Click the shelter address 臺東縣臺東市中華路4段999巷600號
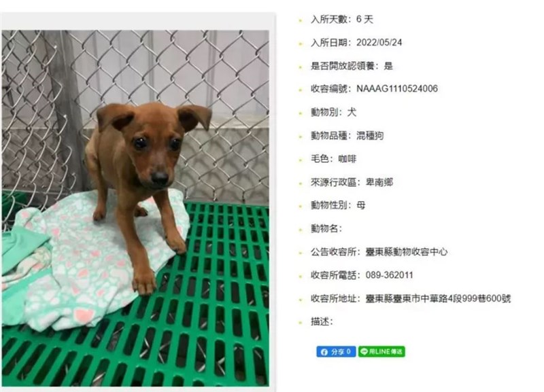 438,298
